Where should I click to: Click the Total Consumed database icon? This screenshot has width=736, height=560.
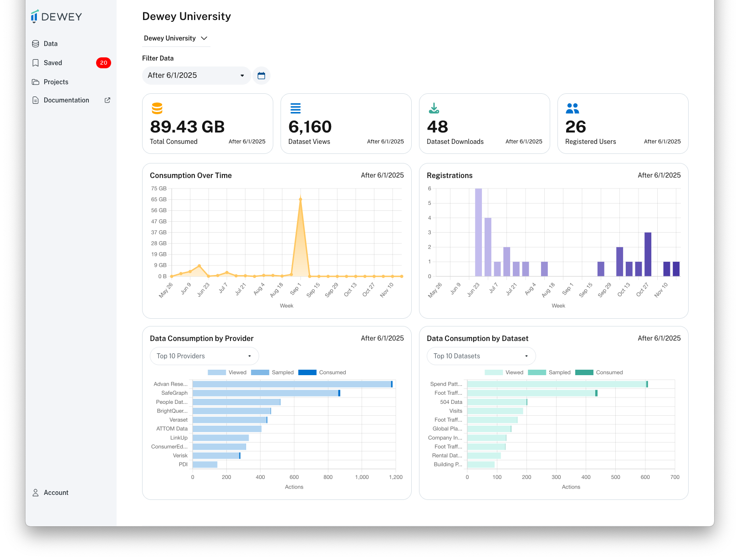click(x=157, y=108)
